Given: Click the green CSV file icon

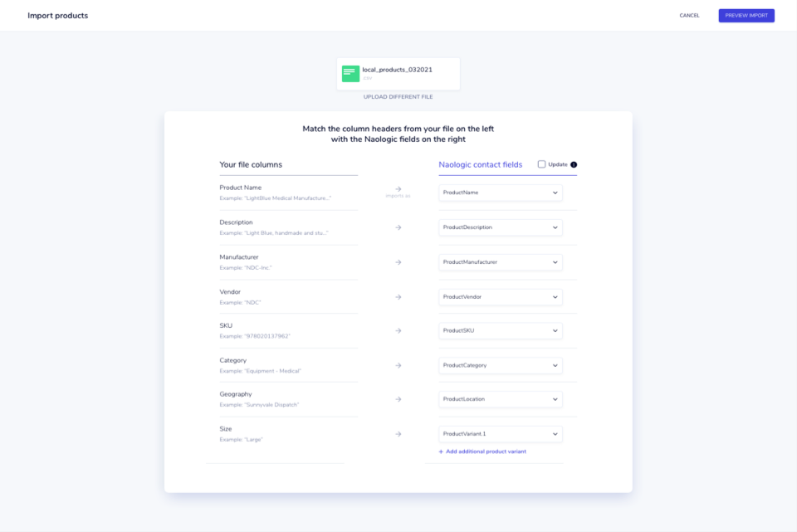Looking at the screenshot, I should pos(350,74).
